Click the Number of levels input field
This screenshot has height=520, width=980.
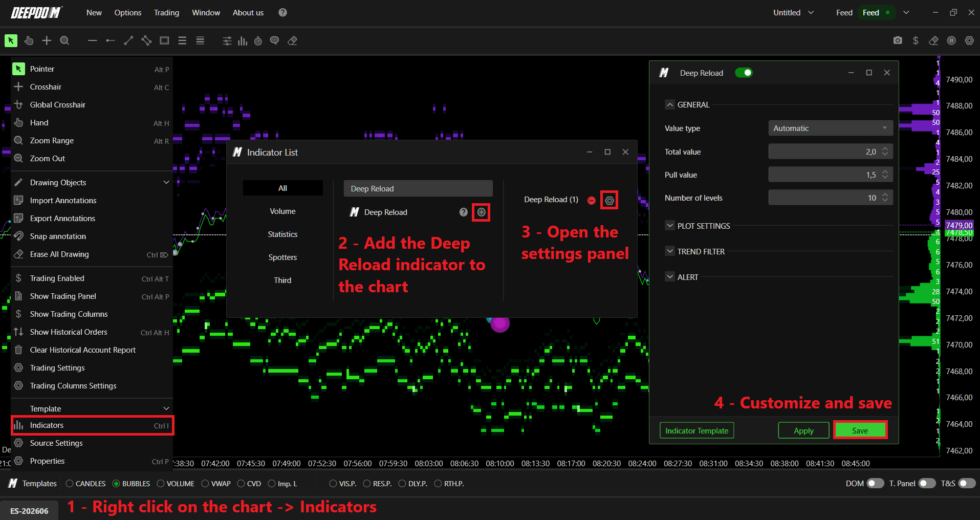pyautogui.click(x=831, y=198)
